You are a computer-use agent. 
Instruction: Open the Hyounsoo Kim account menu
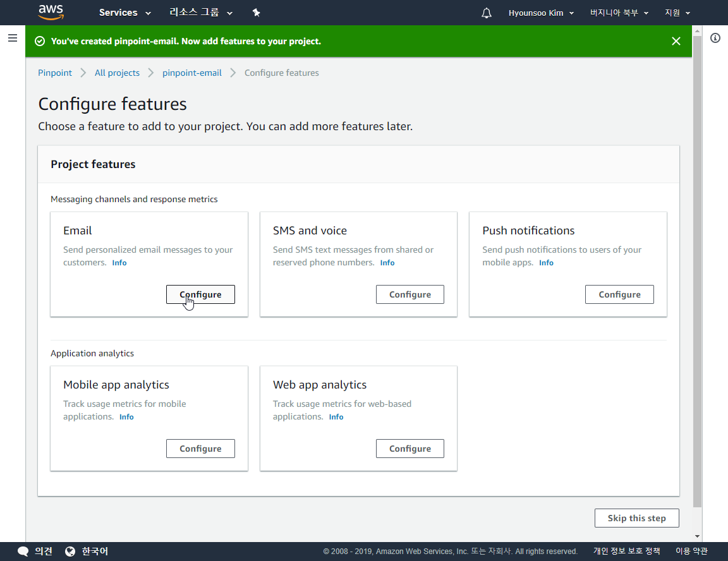[x=542, y=13]
